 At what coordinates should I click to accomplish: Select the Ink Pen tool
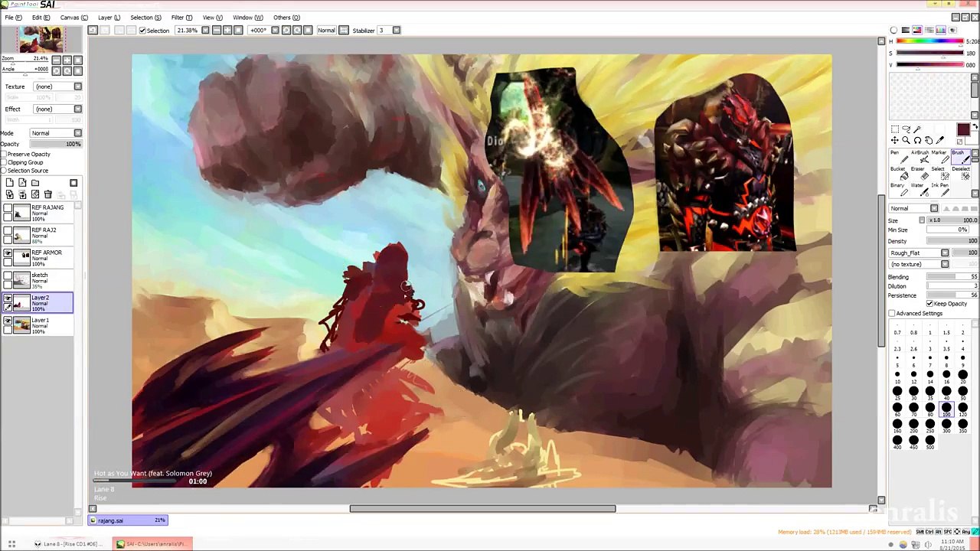tap(940, 189)
